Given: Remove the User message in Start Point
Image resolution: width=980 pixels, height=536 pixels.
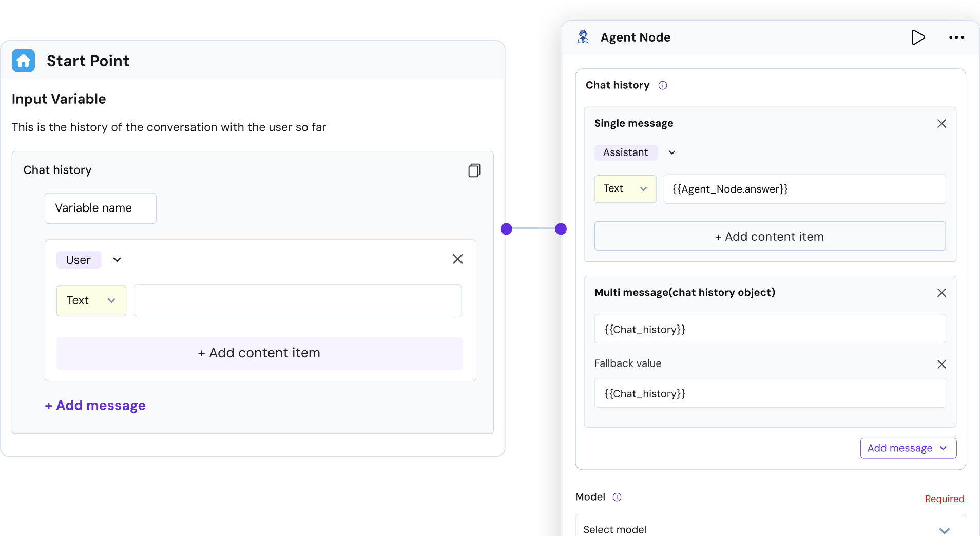Looking at the screenshot, I should [x=458, y=259].
